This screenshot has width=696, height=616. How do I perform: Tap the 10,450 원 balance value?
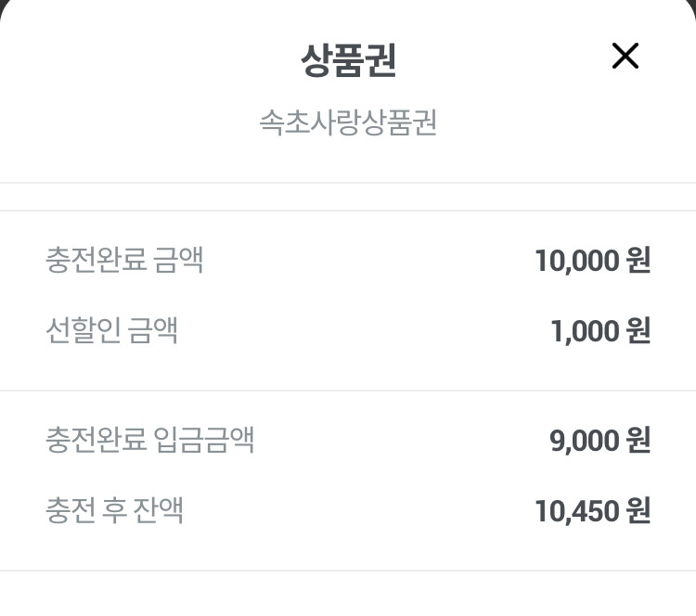pos(592,510)
